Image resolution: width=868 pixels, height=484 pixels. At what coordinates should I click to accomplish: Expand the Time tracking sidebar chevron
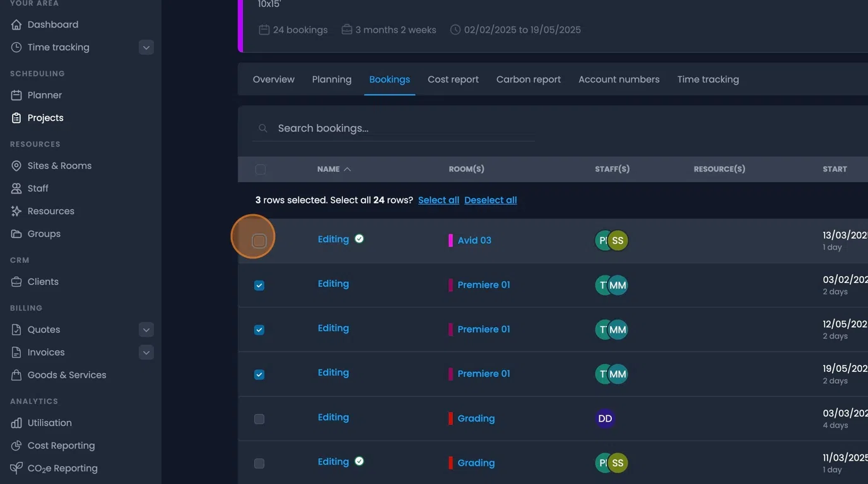pyautogui.click(x=146, y=47)
